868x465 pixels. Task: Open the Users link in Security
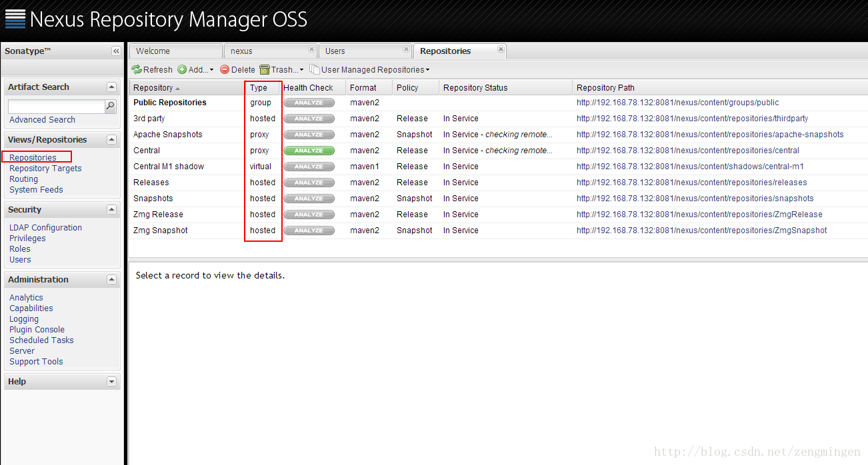click(20, 260)
